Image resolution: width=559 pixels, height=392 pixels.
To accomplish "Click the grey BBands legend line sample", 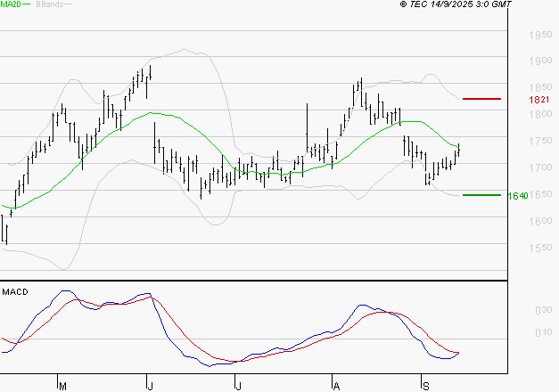I will click(70, 5).
